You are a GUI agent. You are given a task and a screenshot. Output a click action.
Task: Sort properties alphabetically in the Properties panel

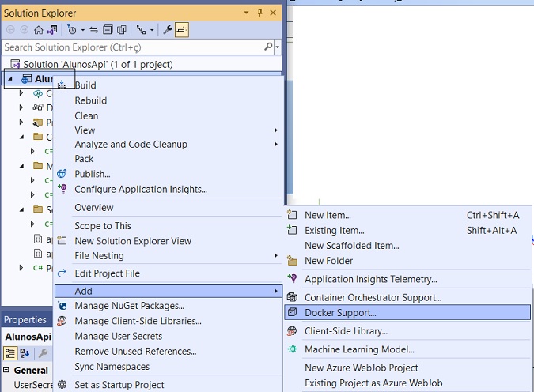24,353
